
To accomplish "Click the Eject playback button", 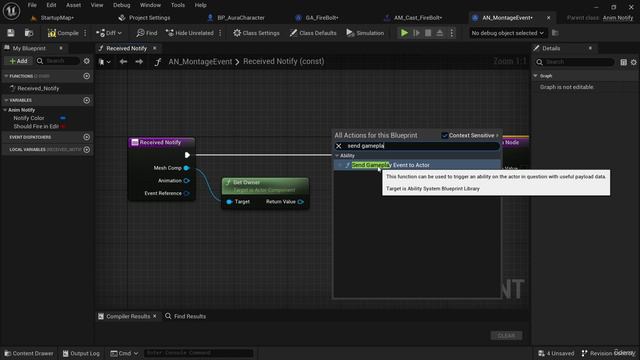I will click(x=440, y=33).
